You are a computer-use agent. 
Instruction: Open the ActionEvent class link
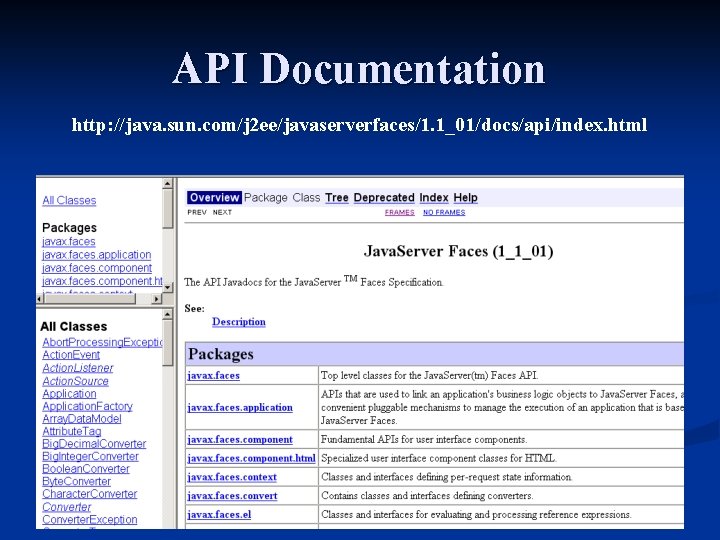pos(71,355)
